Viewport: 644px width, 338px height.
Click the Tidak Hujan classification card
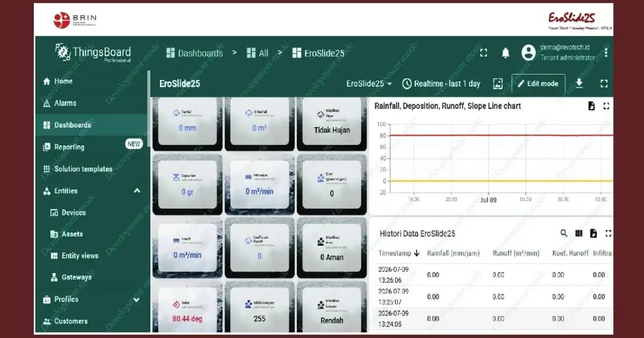tap(331, 124)
